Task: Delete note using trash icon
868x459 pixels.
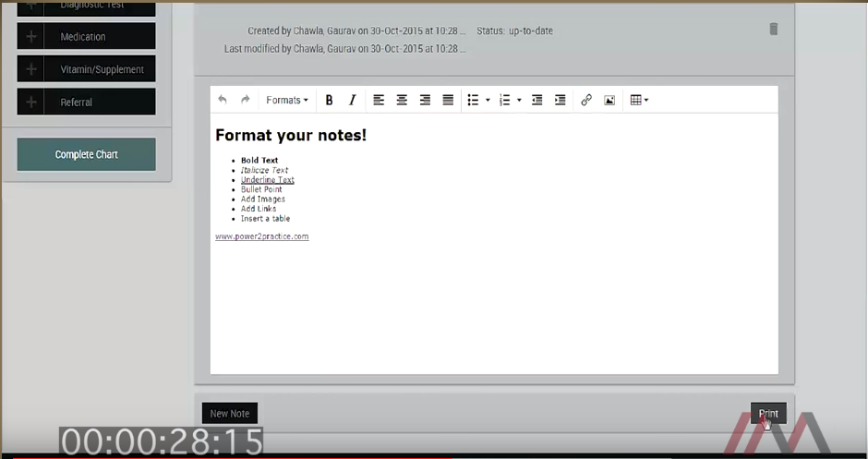Action: 774,30
